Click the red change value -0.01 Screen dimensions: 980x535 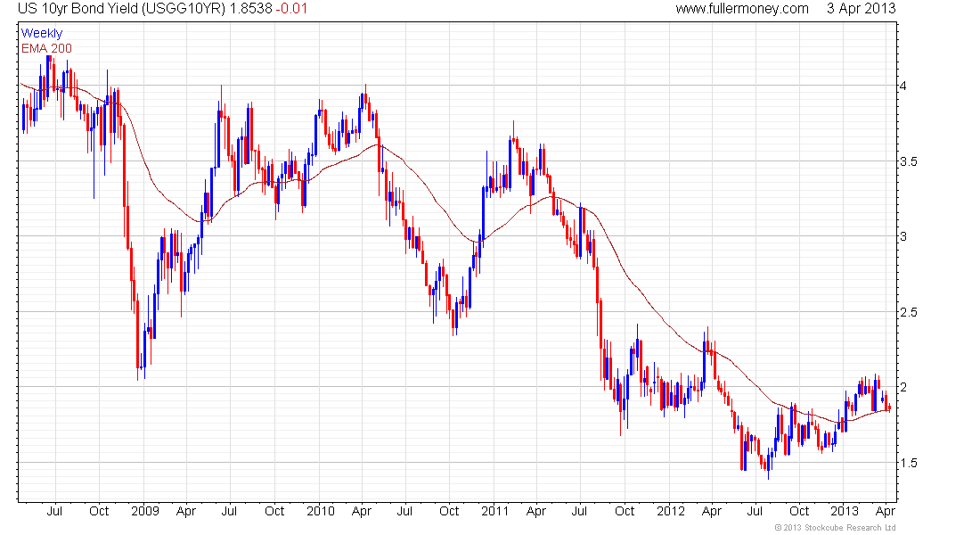(x=292, y=9)
